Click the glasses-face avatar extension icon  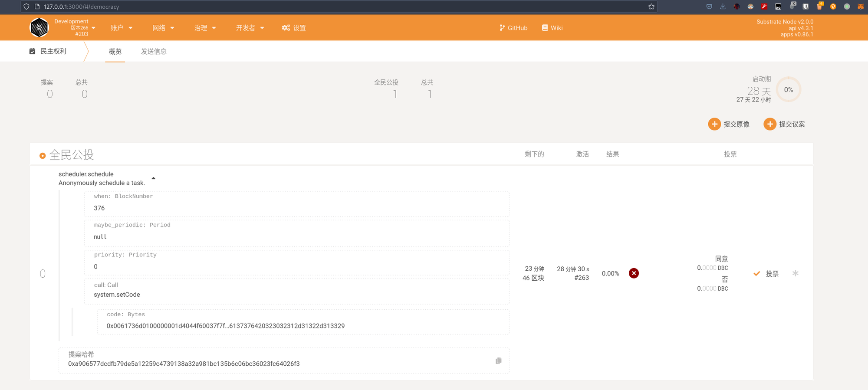(x=750, y=7)
